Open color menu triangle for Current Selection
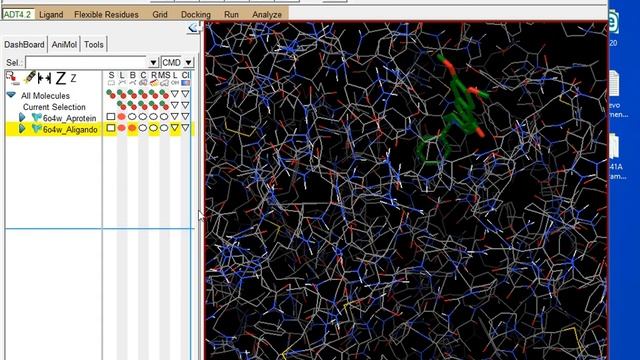This screenshot has height=360, width=640. click(185, 105)
